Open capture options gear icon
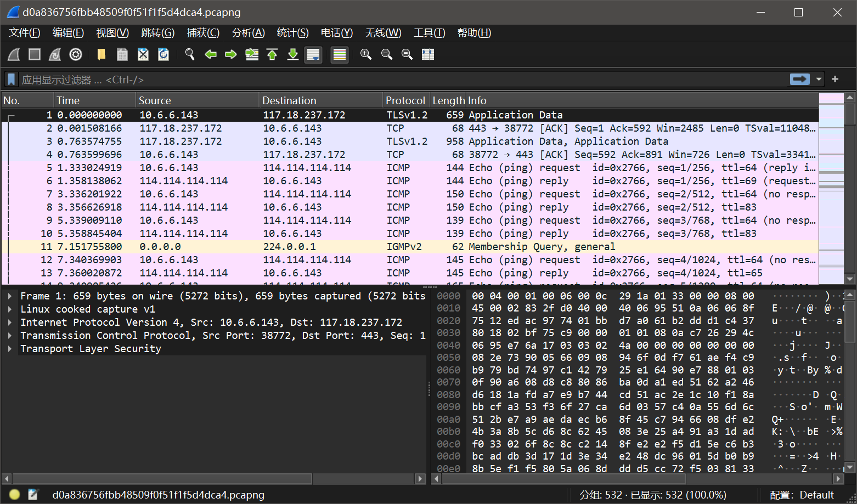This screenshot has height=504, width=857. tap(76, 54)
